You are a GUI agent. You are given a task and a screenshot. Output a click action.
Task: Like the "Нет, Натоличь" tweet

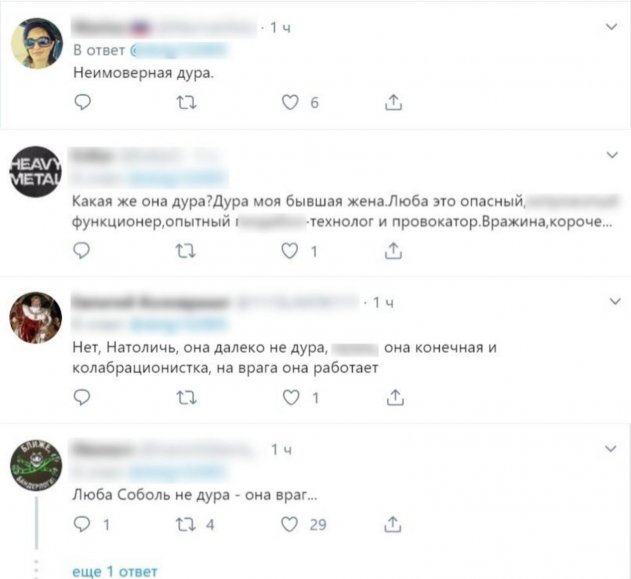[291, 398]
